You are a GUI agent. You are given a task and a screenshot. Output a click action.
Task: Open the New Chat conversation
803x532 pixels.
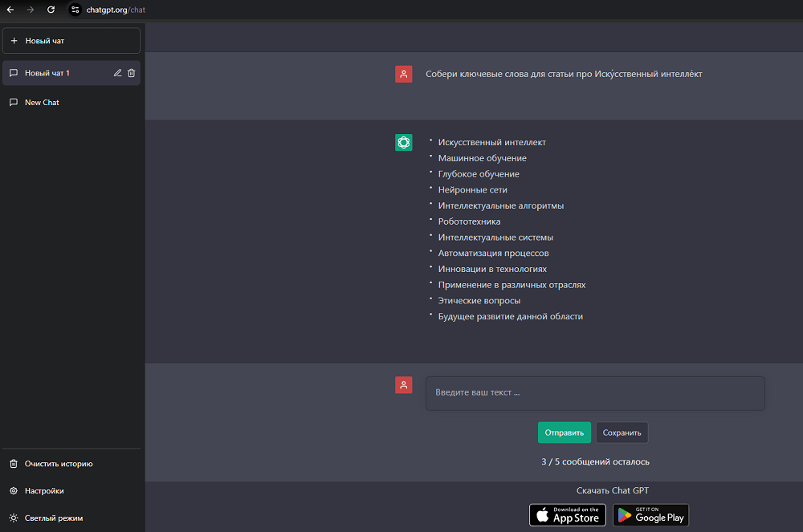pyautogui.click(x=42, y=103)
